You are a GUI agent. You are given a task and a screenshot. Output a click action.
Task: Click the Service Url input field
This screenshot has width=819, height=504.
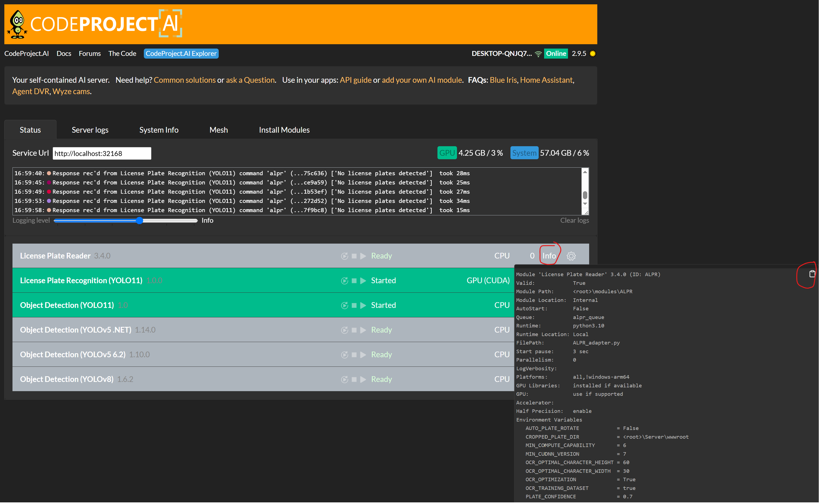pos(102,153)
